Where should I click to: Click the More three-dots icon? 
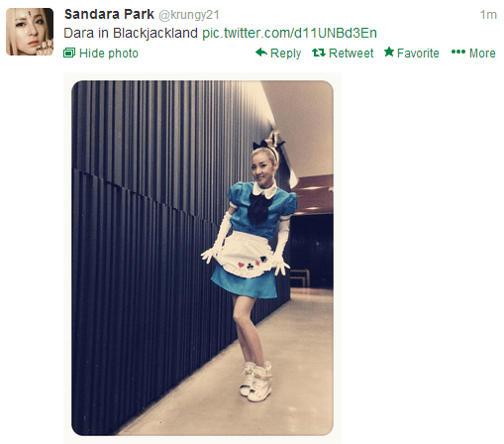[458, 52]
